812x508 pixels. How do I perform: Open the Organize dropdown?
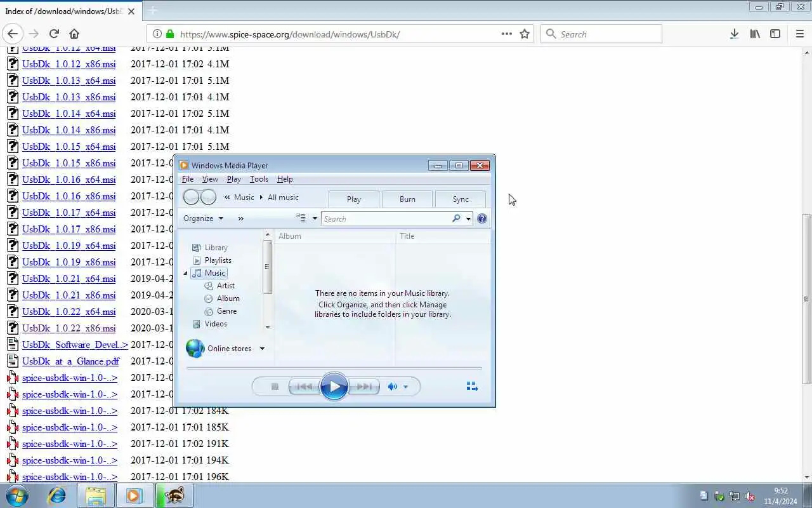(x=203, y=218)
